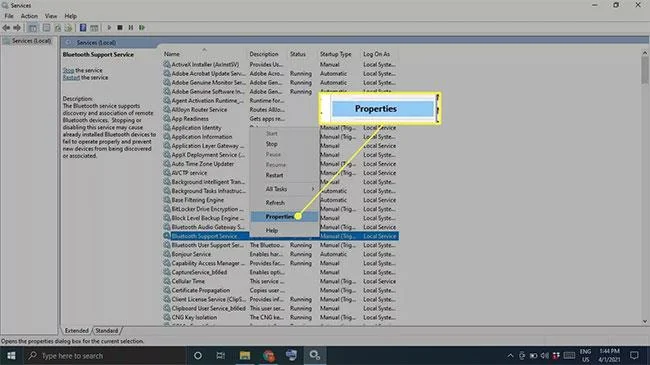650x365 pixels.
Task: Switch to the Extended tab
Action: pos(76,331)
